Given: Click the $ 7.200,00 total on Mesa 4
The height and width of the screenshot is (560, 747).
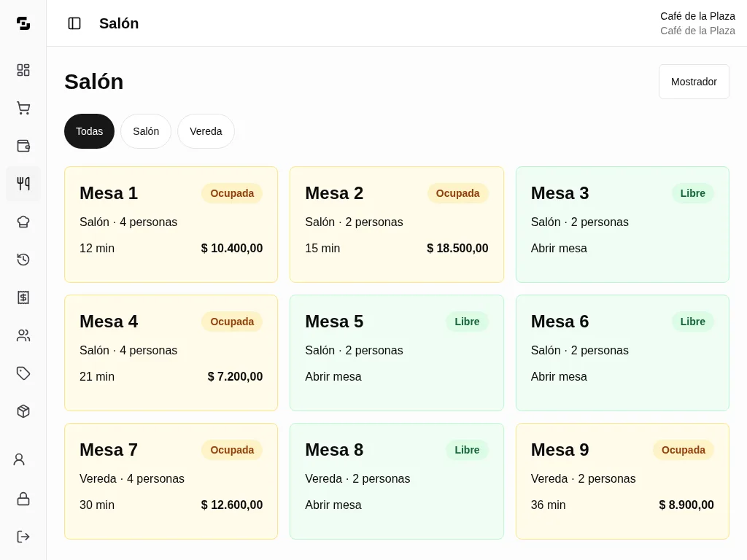Looking at the screenshot, I should click(x=236, y=377).
